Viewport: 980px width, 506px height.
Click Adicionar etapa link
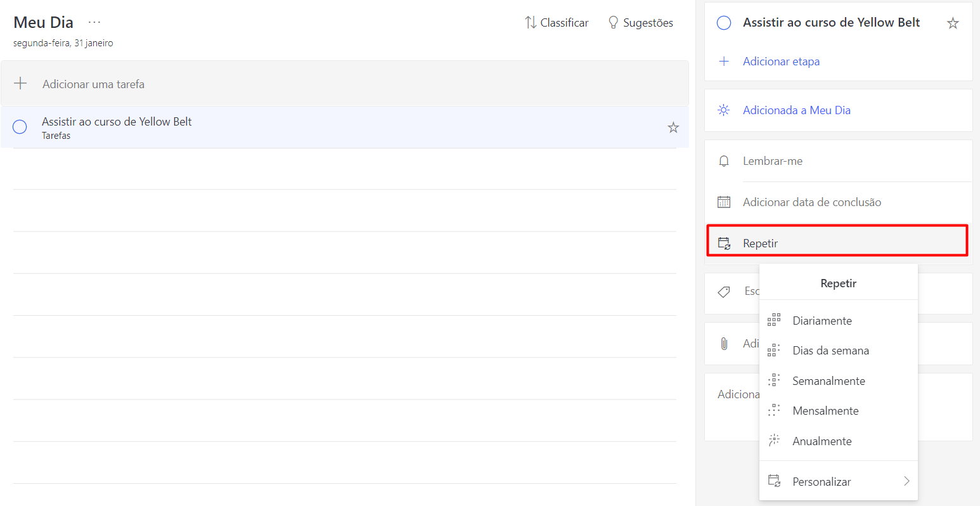coord(781,62)
